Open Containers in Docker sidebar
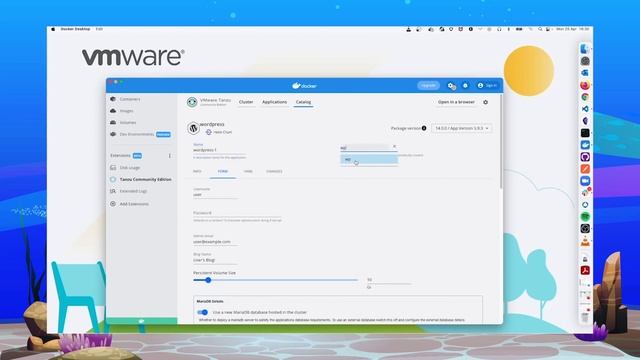The height and width of the screenshot is (360, 640). pyautogui.click(x=130, y=99)
